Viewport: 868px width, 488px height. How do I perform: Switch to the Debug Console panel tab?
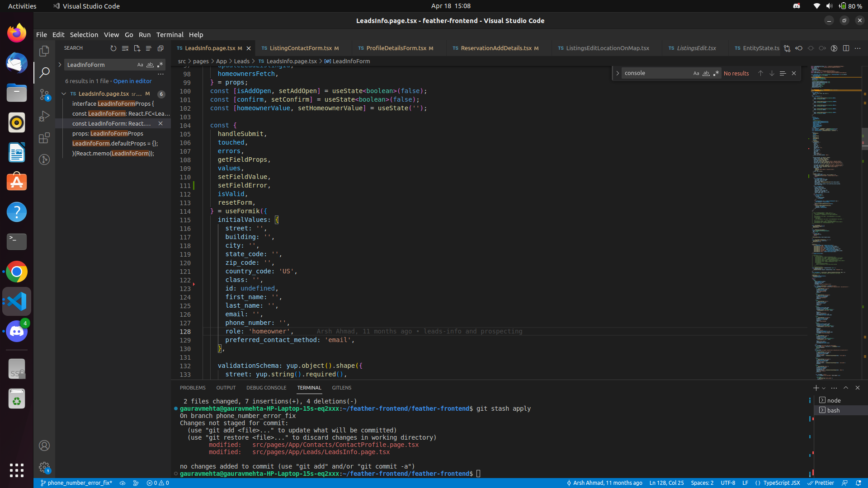pos(266,388)
